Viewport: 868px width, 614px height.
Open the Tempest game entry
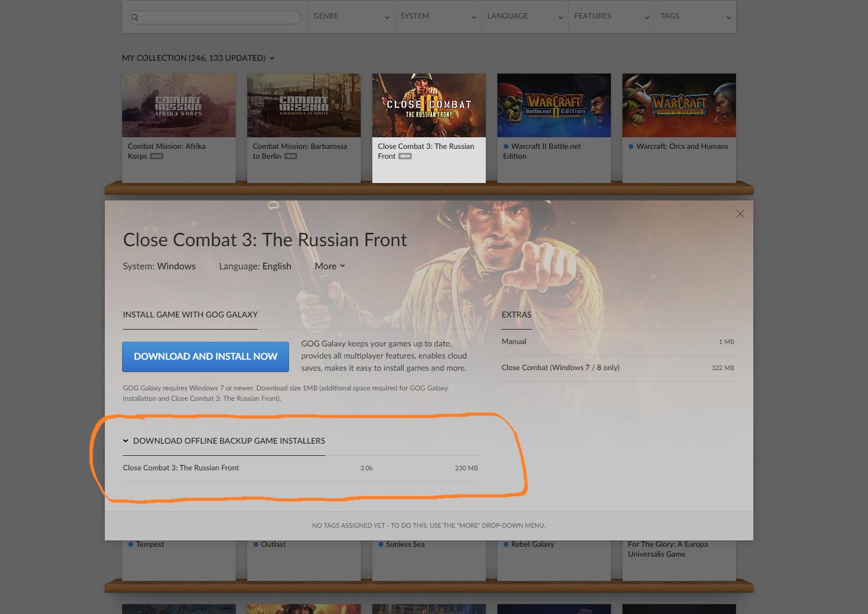point(179,560)
